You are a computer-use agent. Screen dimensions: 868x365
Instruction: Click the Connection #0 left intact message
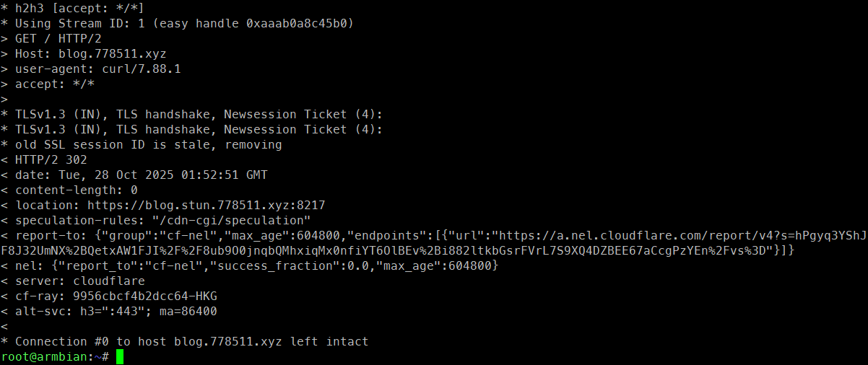(x=191, y=342)
